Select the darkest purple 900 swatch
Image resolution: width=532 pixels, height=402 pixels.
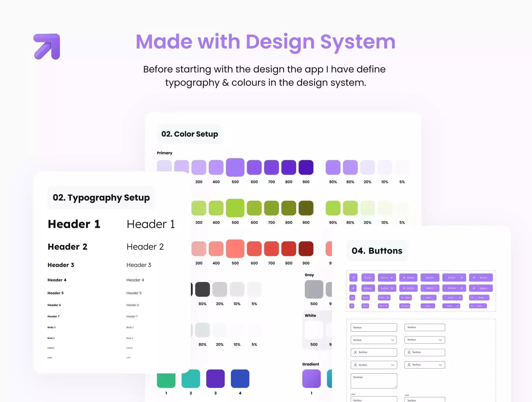pos(306,167)
